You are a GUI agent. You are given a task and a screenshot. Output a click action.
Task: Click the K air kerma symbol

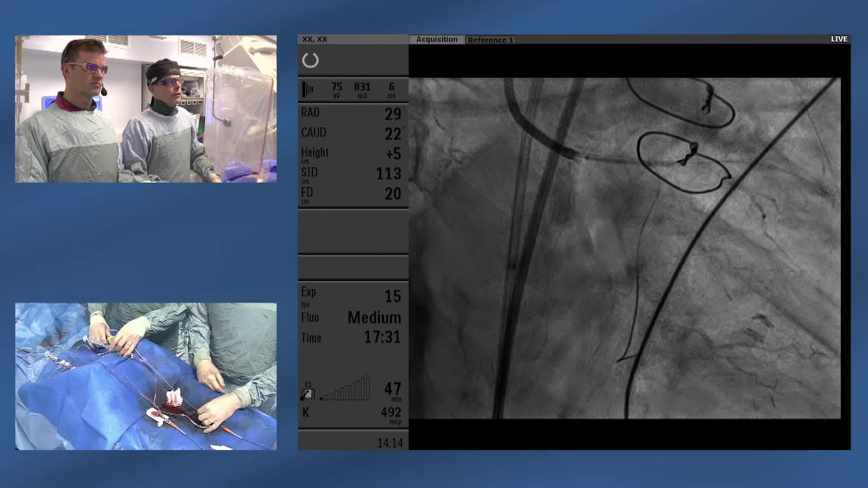[306, 412]
